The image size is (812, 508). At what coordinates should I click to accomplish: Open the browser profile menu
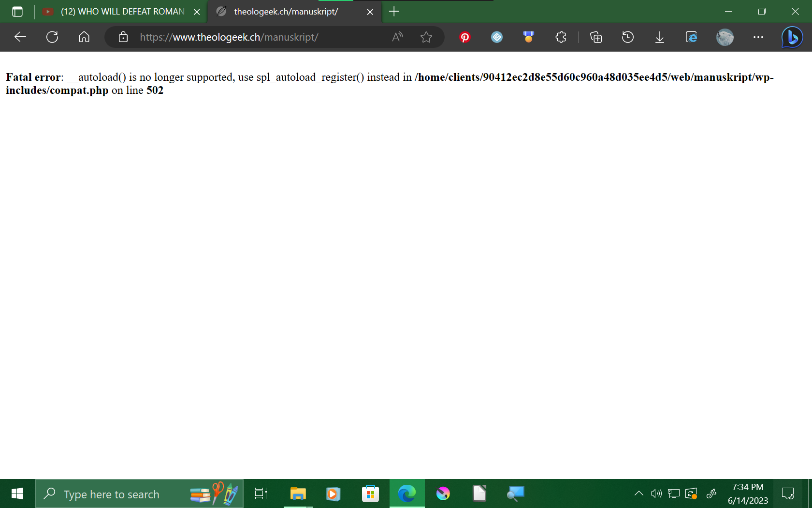(725, 37)
